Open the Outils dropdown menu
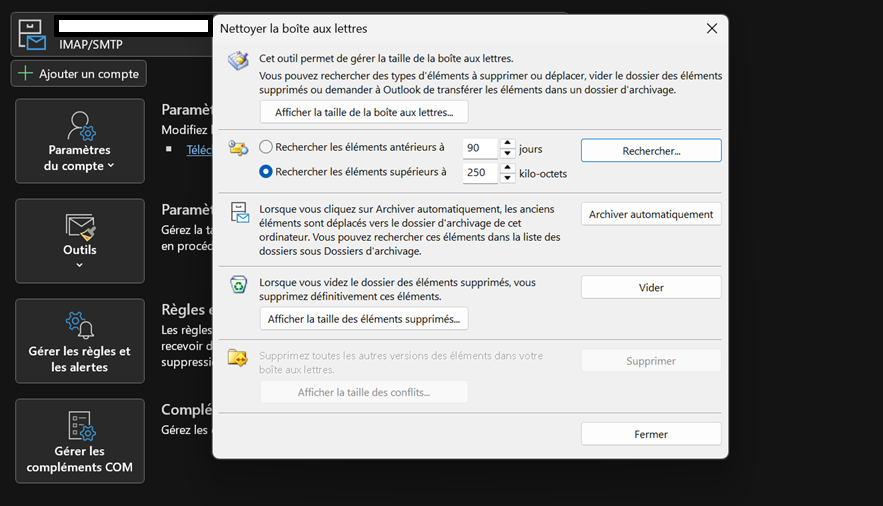 tap(80, 241)
